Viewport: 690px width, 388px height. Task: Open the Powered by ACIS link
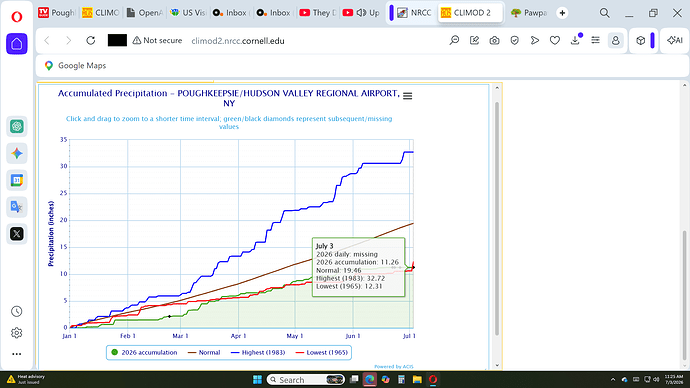coord(394,366)
